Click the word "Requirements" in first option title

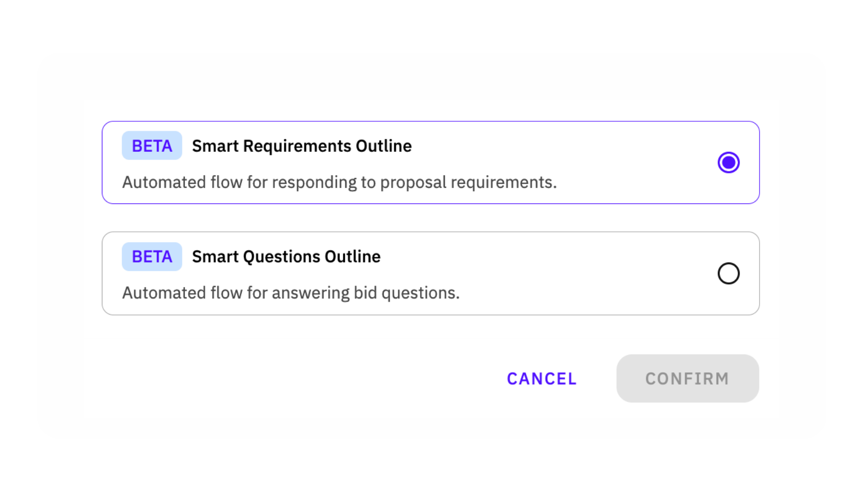(x=297, y=146)
